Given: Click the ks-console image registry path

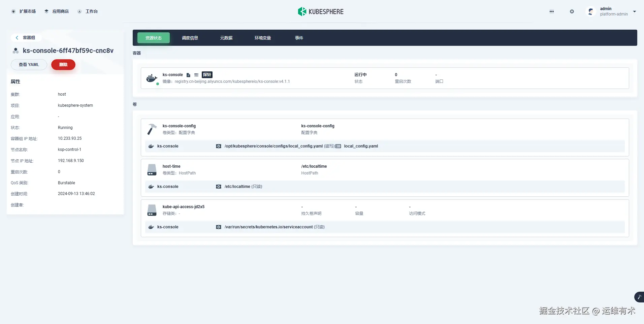Looking at the screenshot, I should [x=232, y=82].
